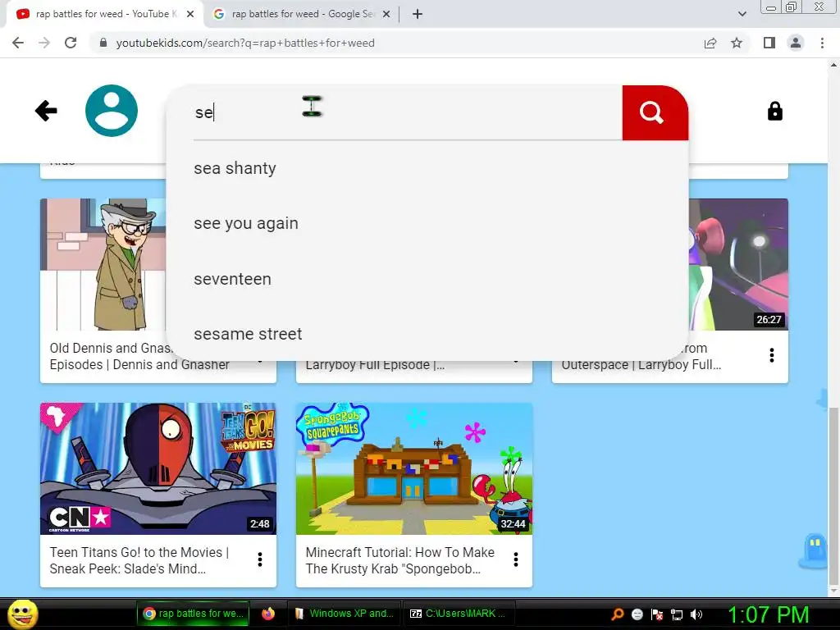840x630 pixels.
Task: Click blue ghost character icon
Action: [x=814, y=550]
